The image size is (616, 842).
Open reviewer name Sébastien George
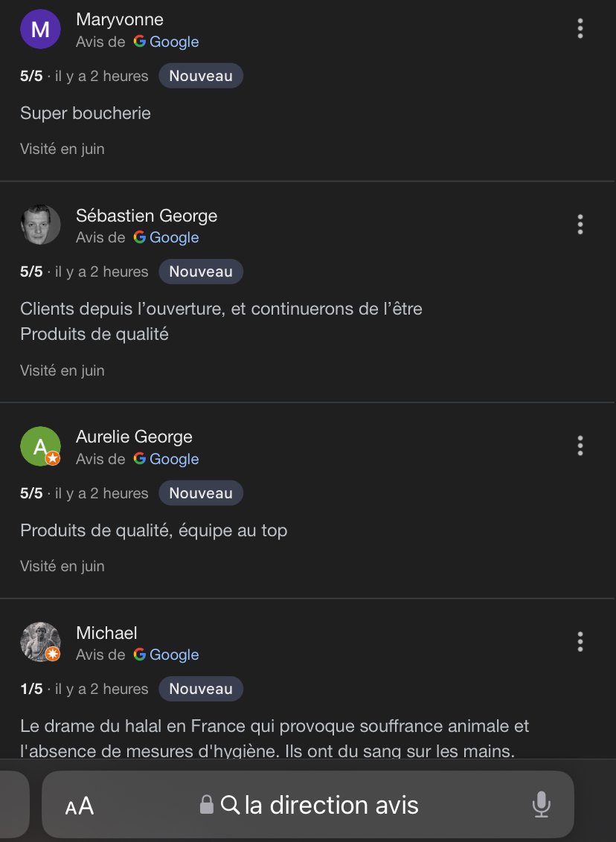coord(147,216)
